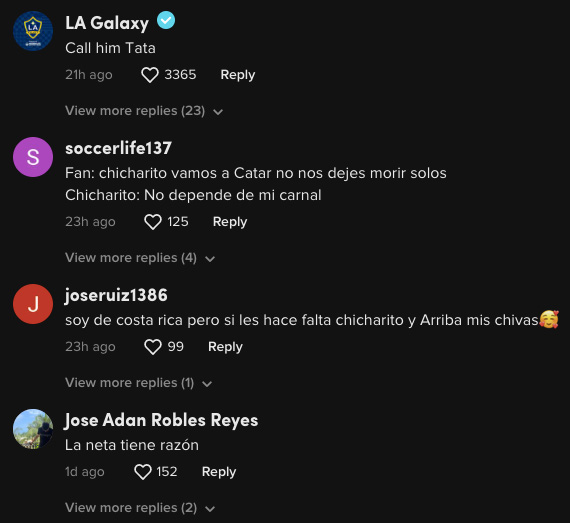Expand 23 more replies under LA Galaxy
This screenshot has width=570, height=523.
coord(144,111)
